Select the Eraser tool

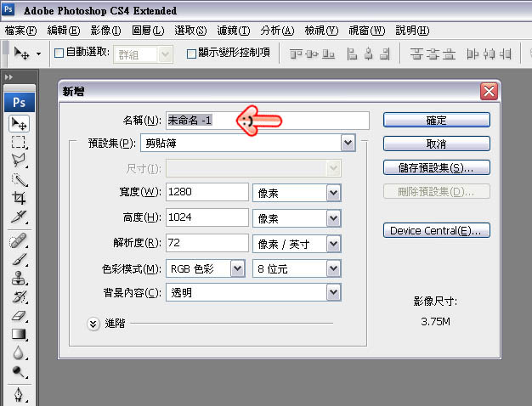click(x=19, y=316)
